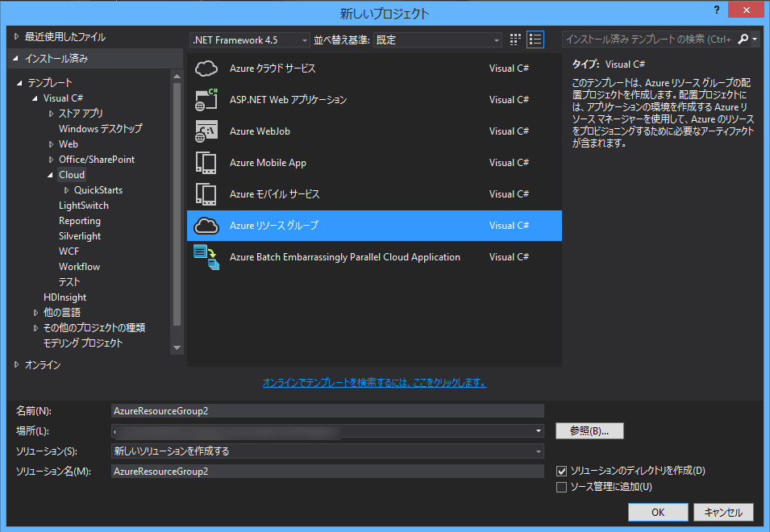
Task: Select Reporting template category
Action: pos(80,221)
